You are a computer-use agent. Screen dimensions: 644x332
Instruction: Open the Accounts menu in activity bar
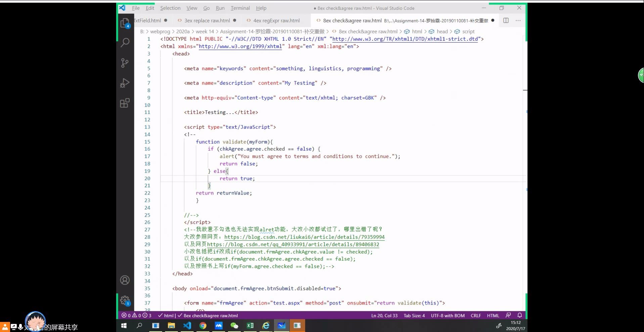click(x=125, y=280)
